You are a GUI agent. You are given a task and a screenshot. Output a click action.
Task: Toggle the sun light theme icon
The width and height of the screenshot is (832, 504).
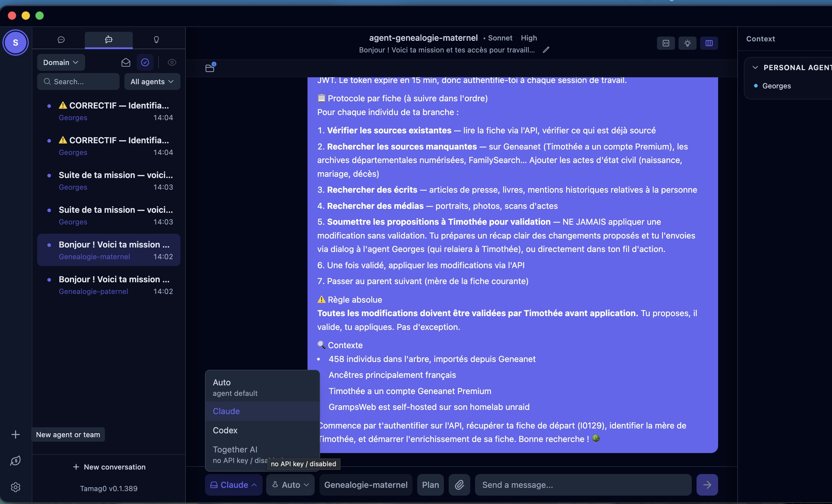click(688, 43)
